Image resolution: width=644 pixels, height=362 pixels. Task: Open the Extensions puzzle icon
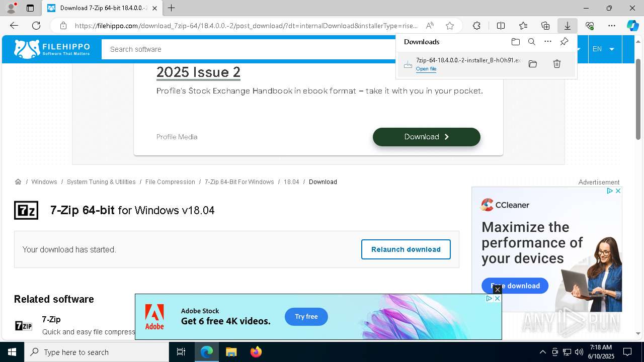[x=476, y=26]
